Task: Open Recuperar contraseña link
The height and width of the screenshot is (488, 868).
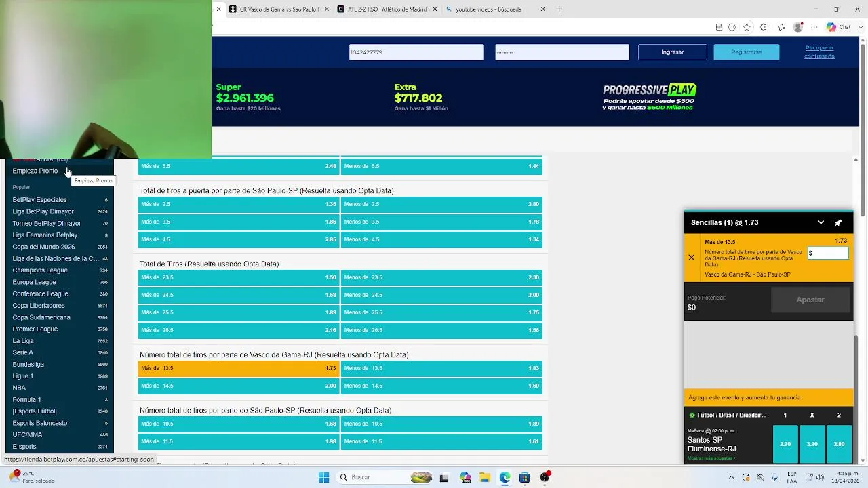Action: coord(819,52)
